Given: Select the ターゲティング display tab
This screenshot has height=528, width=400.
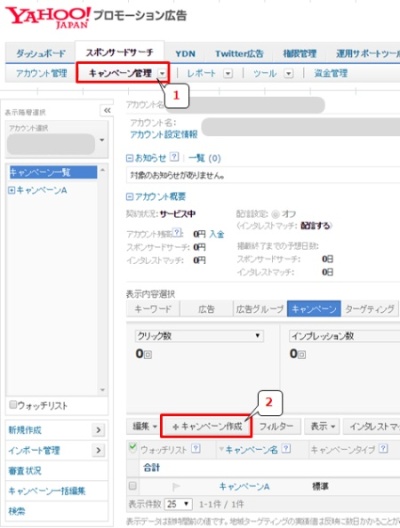Looking at the screenshot, I should point(370,309).
